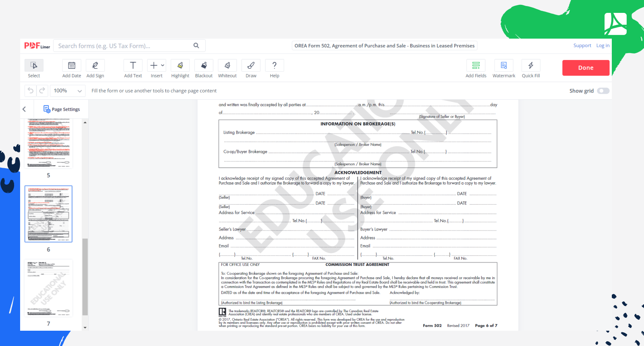Screen dimensions: 644x346
Task: Click the Buyer's Lawyer field line
Action: point(442,229)
